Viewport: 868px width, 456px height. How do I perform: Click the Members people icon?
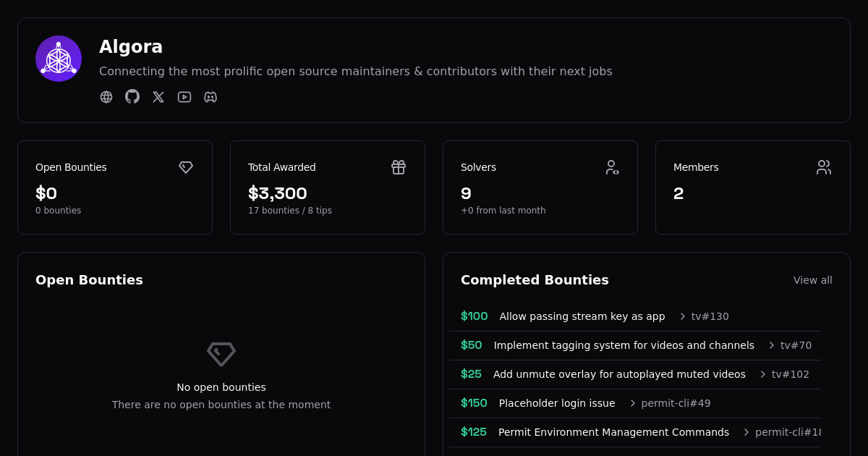pyautogui.click(x=824, y=167)
